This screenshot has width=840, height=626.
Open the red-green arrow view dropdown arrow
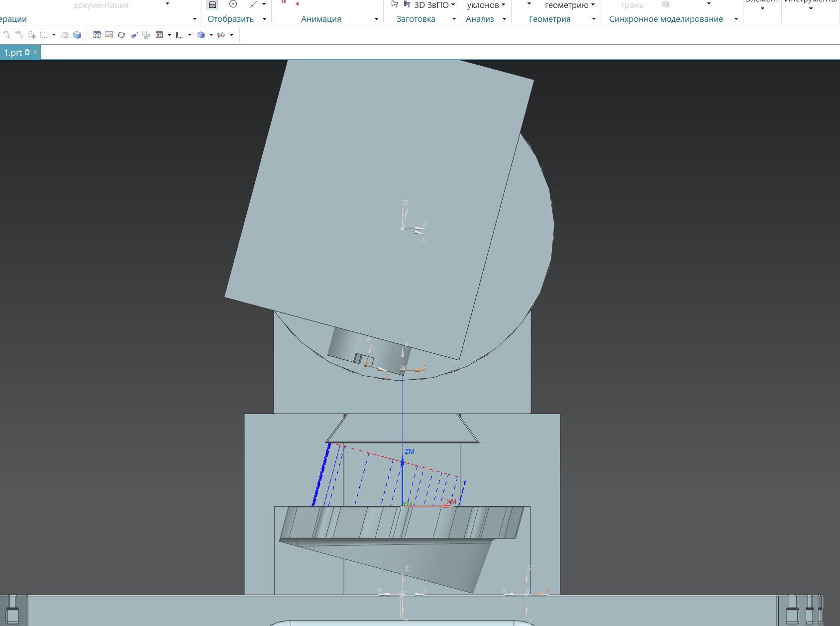click(x=231, y=35)
